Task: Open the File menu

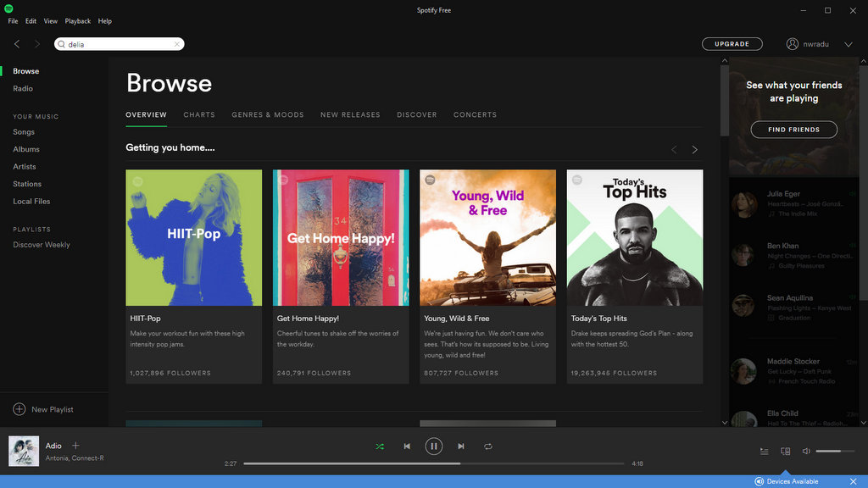Action: tap(13, 21)
